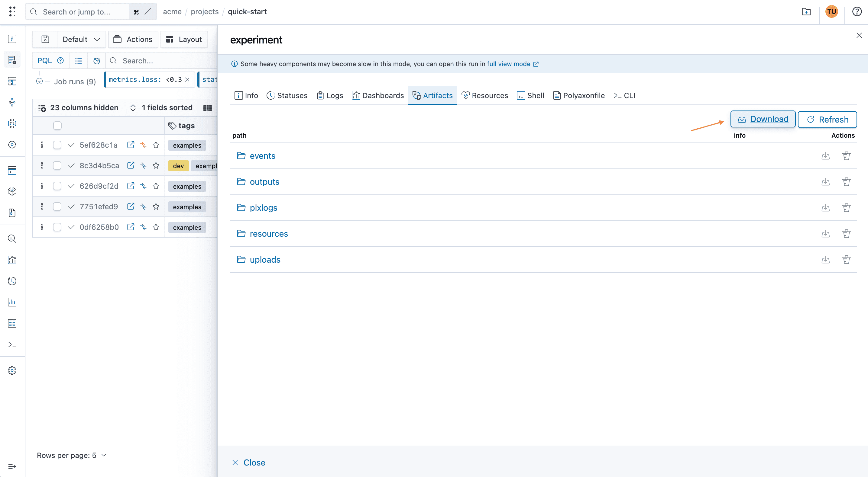868x477 pixels.
Task: Toggle checkbox for run 5ef628c1a
Action: [57, 145]
